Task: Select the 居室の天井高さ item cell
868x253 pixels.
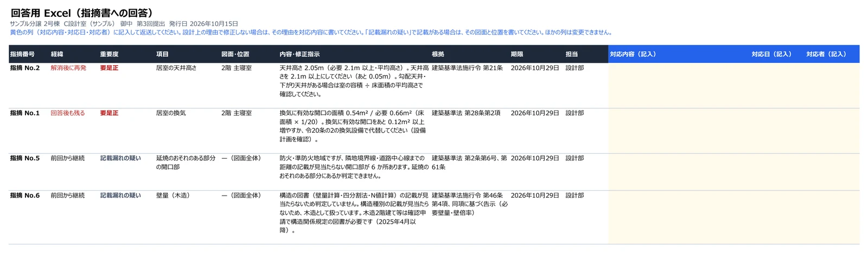Action: click(x=176, y=68)
